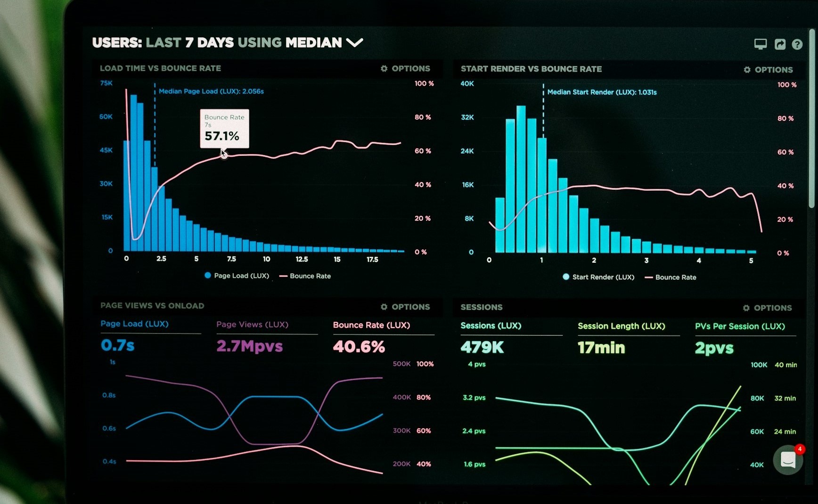Screen dimensions: 818x504
Task: Open the LAST 7 DAYS time range selector
Action: tap(189, 43)
